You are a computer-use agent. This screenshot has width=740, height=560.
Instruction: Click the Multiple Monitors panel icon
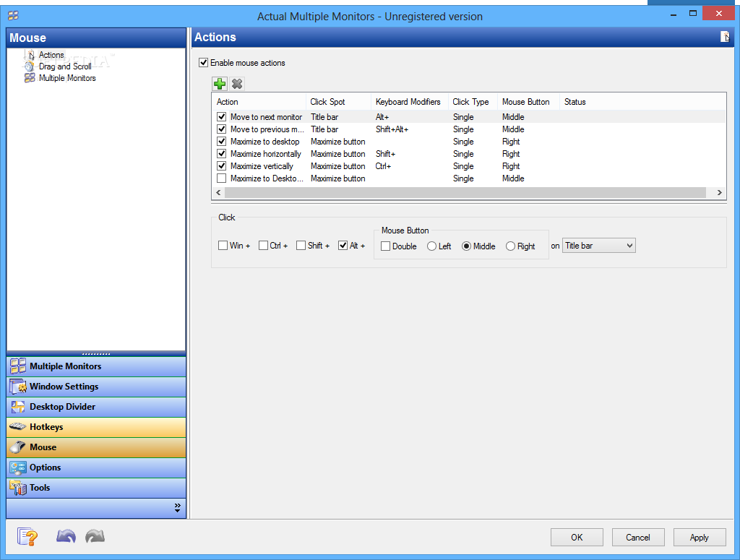point(18,366)
